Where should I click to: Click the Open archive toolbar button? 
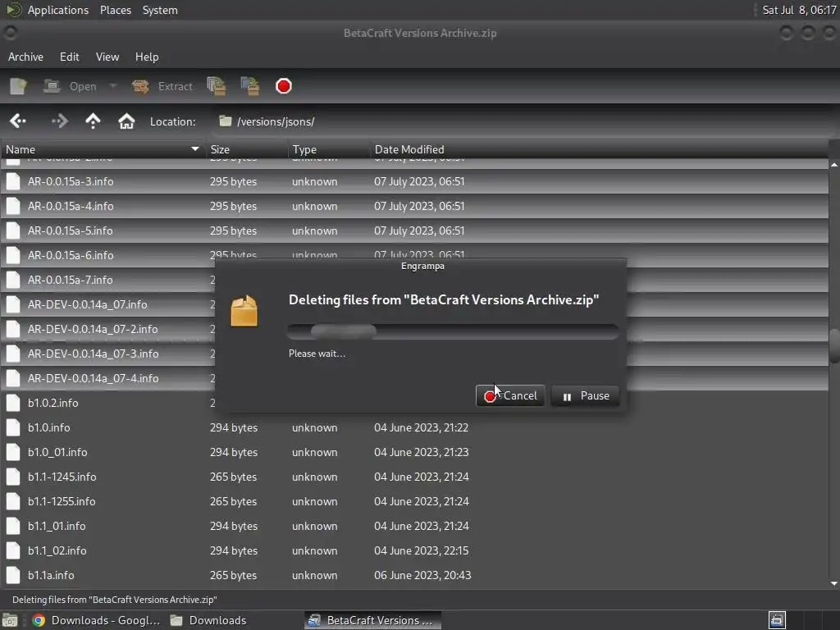click(71, 86)
